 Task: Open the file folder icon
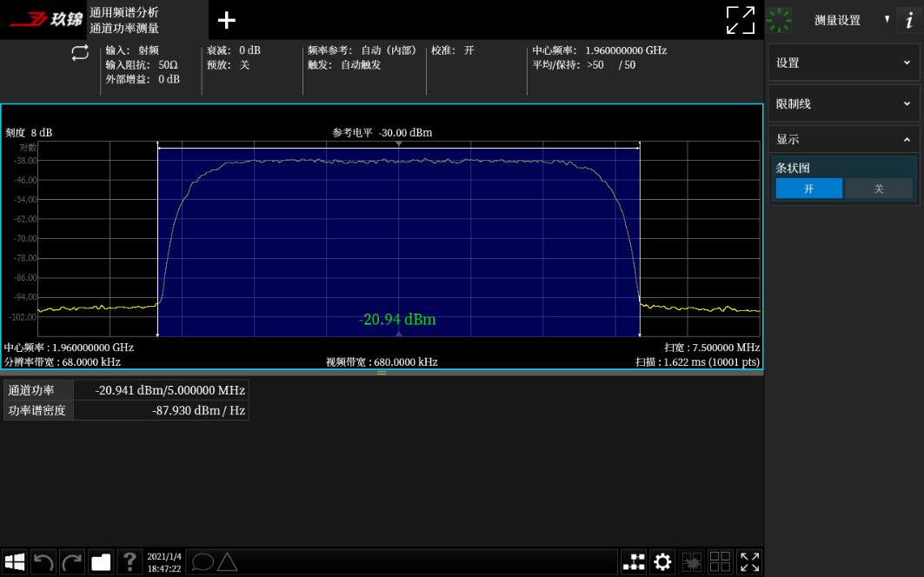click(x=101, y=561)
